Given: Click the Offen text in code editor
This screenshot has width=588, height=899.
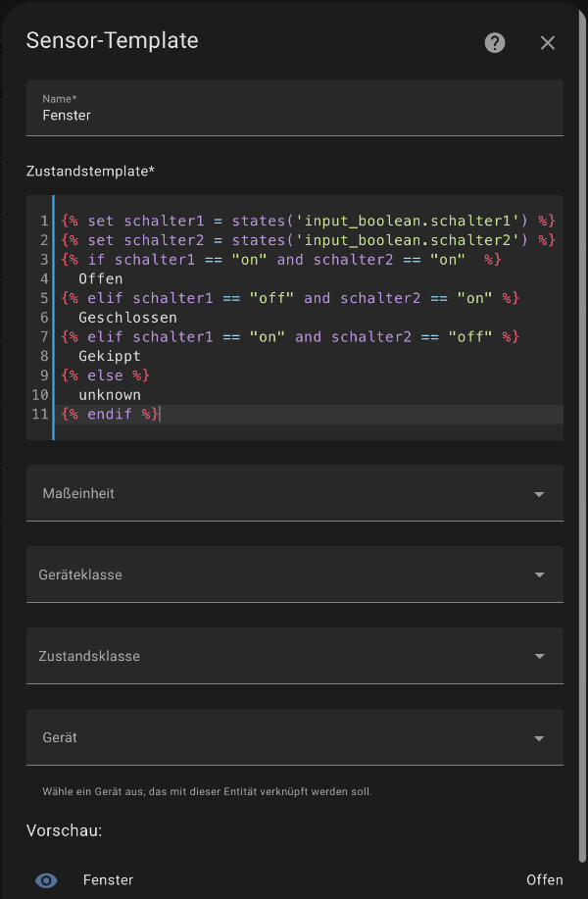Looking at the screenshot, I should [x=101, y=279].
